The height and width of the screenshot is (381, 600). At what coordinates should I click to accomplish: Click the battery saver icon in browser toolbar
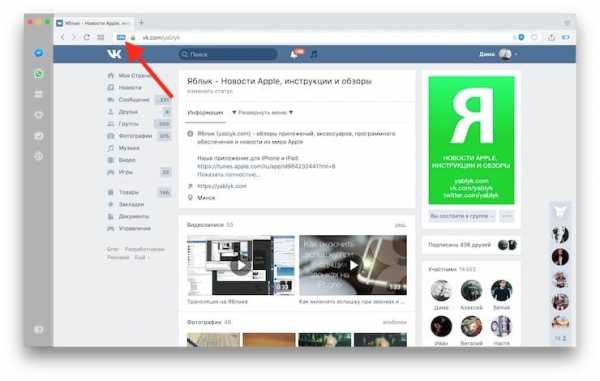click(x=566, y=37)
